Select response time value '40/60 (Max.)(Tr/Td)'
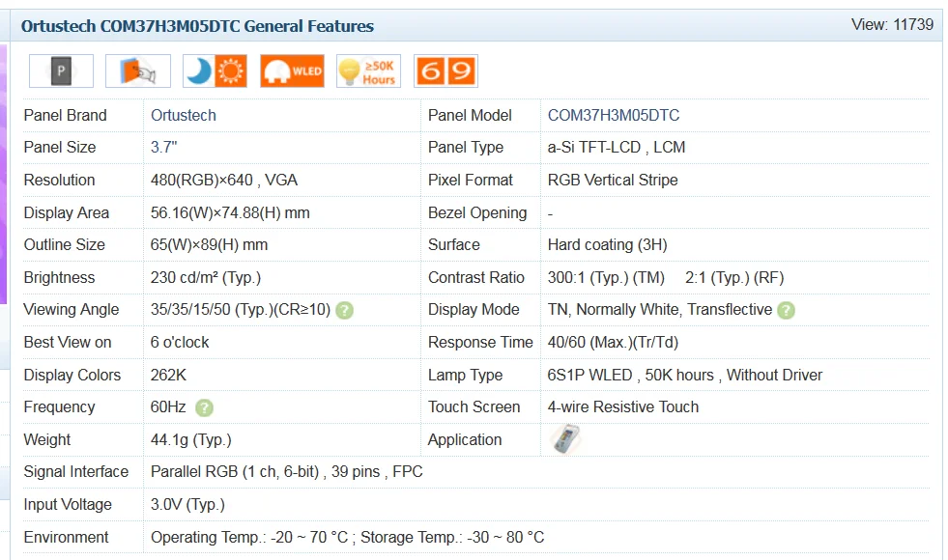The width and height of the screenshot is (948, 560). click(x=613, y=343)
